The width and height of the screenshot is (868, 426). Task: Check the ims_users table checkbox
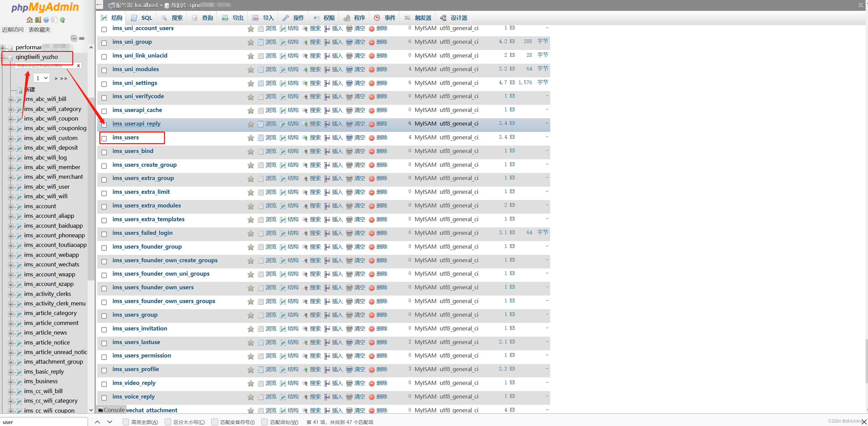pos(104,138)
